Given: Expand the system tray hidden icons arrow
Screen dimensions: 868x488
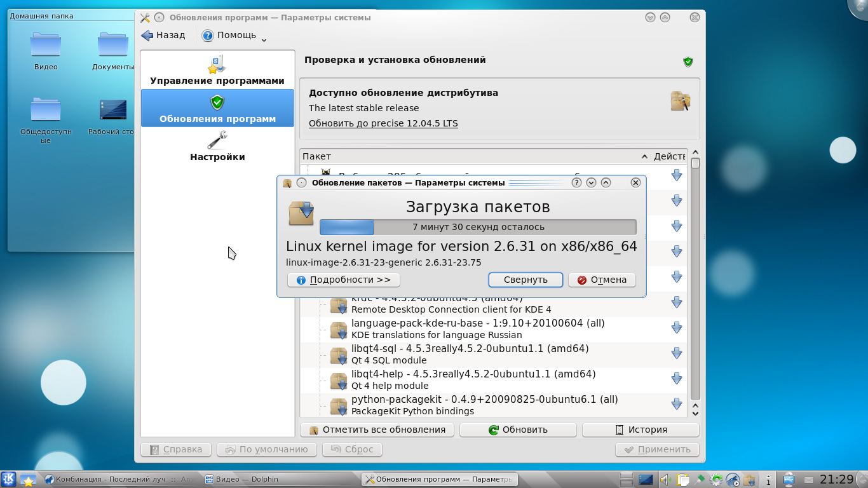Looking at the screenshot, I should coord(768,480).
